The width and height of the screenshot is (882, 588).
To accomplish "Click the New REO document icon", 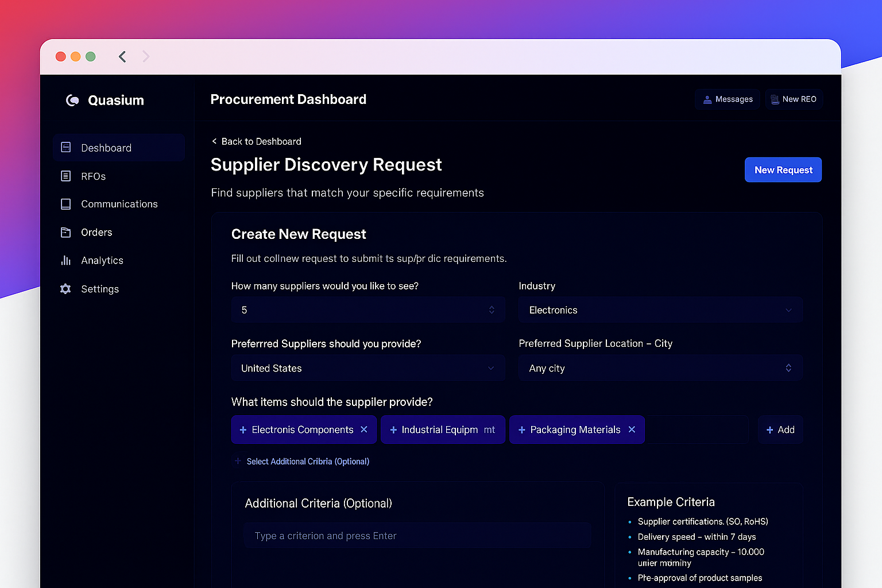I will (775, 99).
